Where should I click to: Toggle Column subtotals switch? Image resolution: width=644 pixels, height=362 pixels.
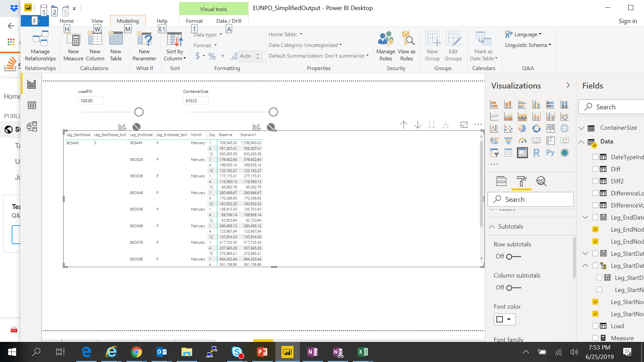(513, 288)
